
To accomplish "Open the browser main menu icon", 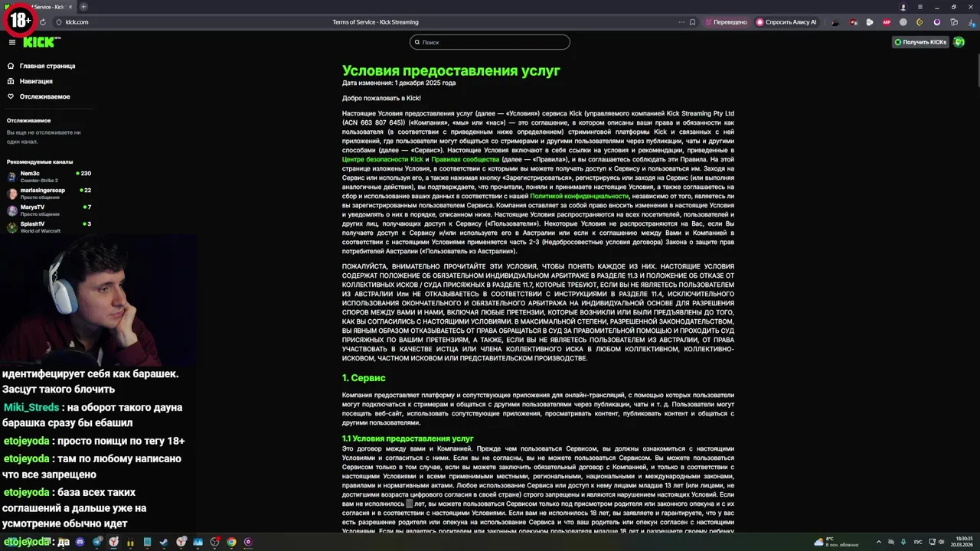I will (x=922, y=7).
